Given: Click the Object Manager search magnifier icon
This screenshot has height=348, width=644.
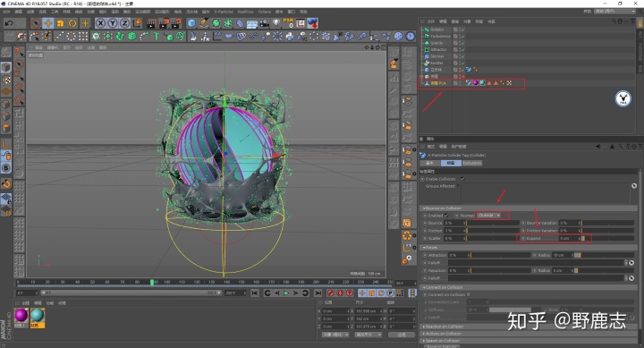Looking at the screenshot, I should (614, 21).
